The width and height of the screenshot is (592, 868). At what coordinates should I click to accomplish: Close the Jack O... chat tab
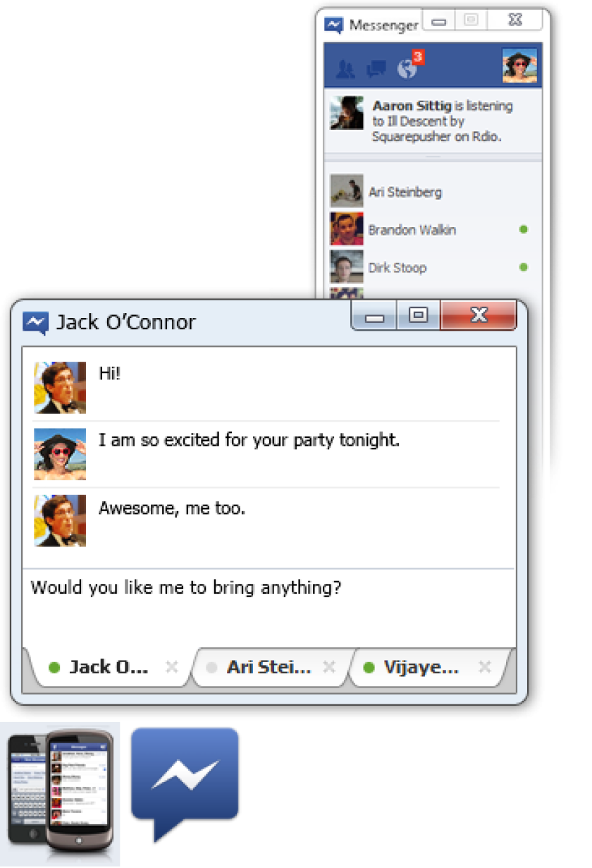(171, 667)
